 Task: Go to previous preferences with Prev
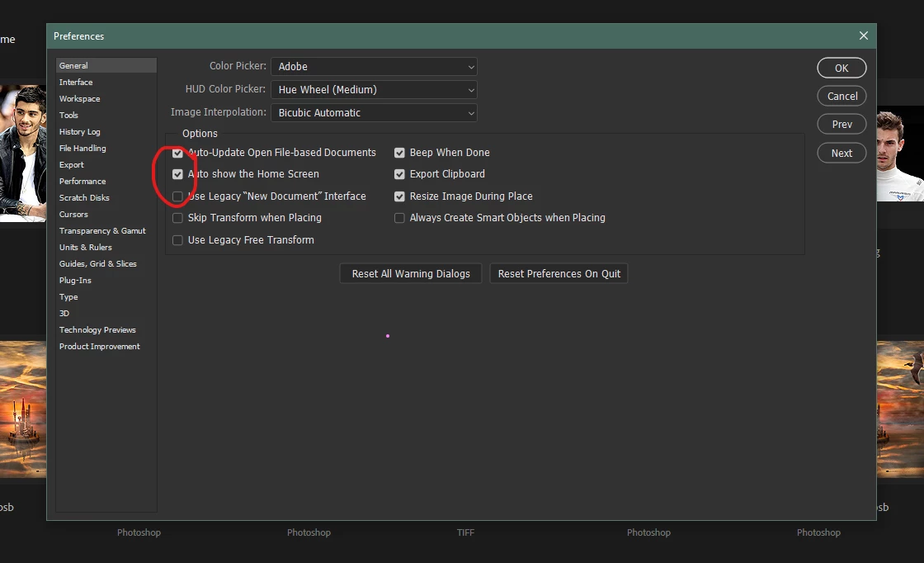tap(841, 125)
